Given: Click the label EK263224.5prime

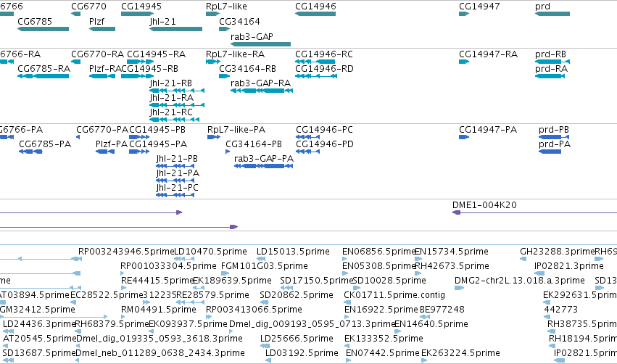Looking at the screenshot, I should pos(461,353).
